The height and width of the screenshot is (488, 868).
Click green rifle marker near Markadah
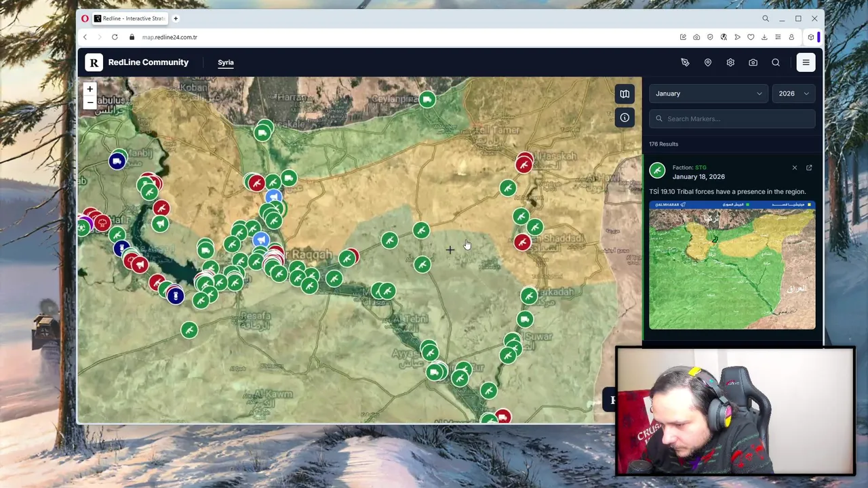coord(529,296)
